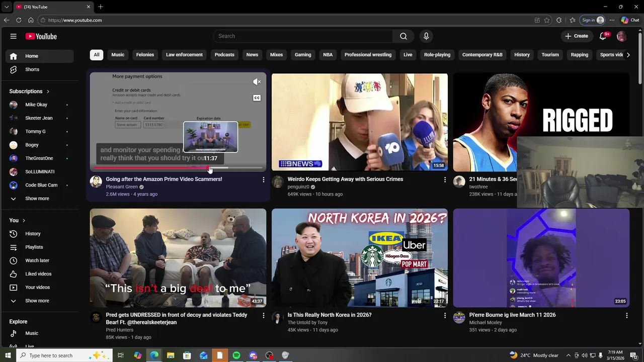Viewport: 644px width, 362px height.
Task: Open Going after Amazon Prime Scammers title
Action: tap(164, 179)
